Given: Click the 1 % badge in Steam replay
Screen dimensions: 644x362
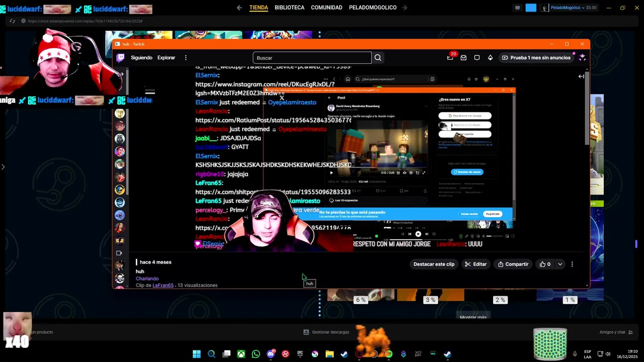Looking at the screenshot, I should (x=570, y=300).
